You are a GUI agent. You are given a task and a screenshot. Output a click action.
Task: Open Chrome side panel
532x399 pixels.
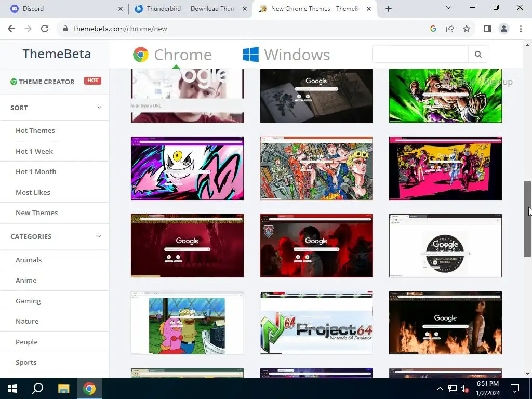coord(487,29)
